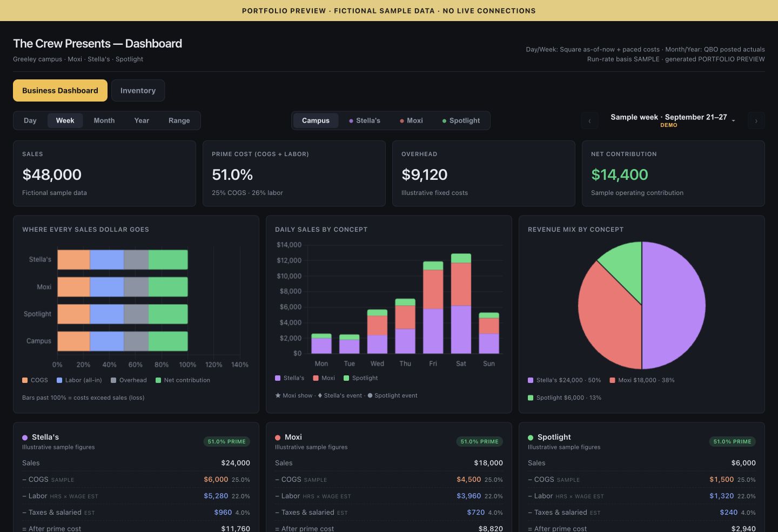The width and height of the screenshot is (778, 532).
Task: Toggle Labor (all-in) legend swatch
Action: coord(59,380)
